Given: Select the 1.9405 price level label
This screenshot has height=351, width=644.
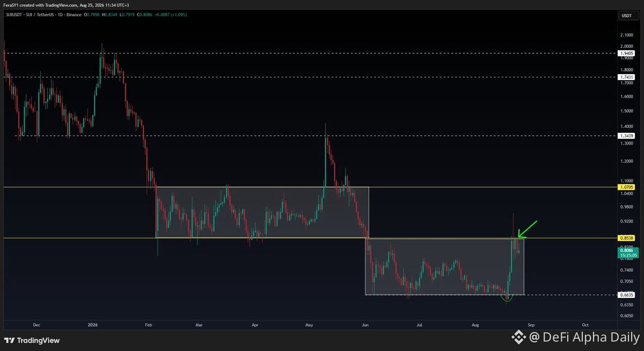Looking at the screenshot, I should tap(627, 53).
